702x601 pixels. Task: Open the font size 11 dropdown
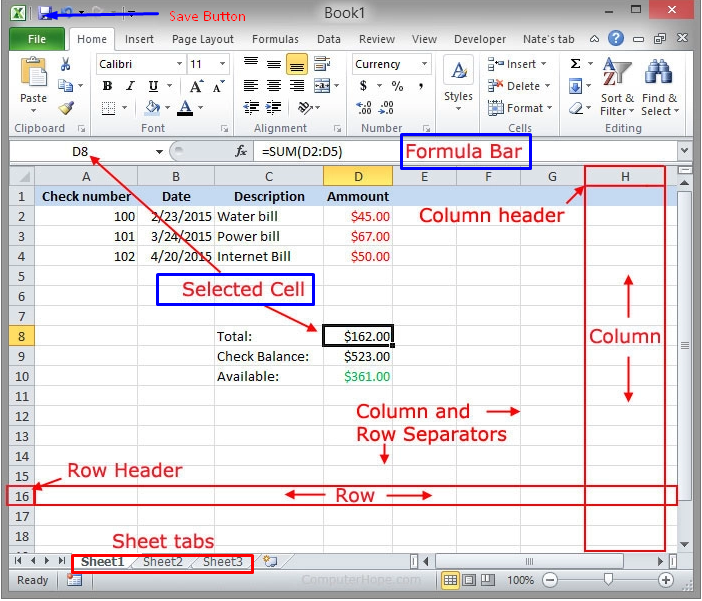pyautogui.click(x=222, y=64)
